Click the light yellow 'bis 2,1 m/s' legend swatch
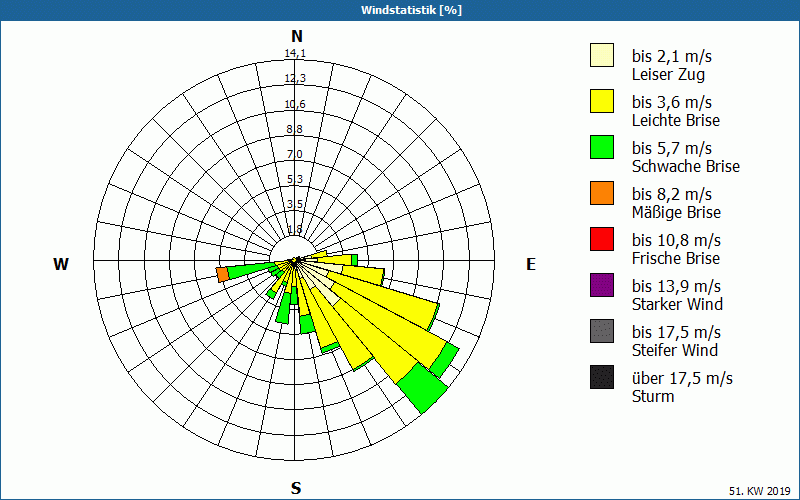 [602, 55]
